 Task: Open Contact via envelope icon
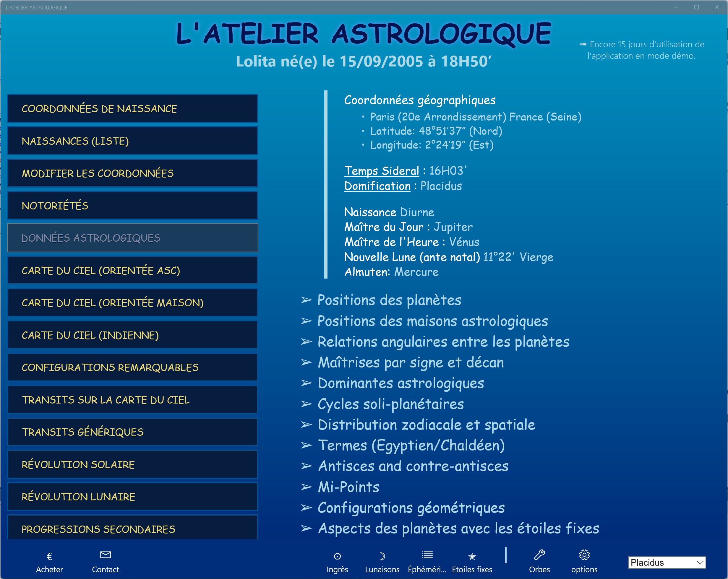[105, 555]
